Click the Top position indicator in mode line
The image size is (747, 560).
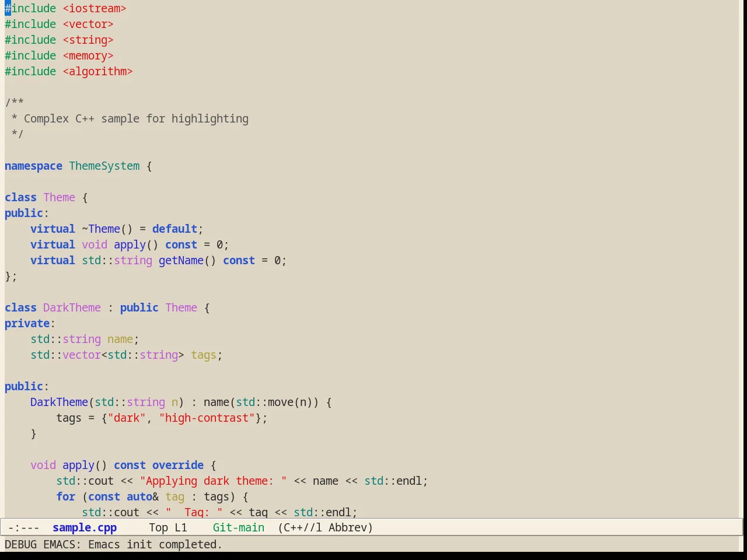(158, 527)
